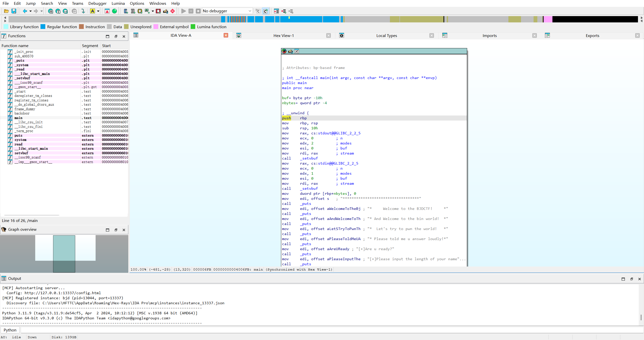644x340 pixels.
Task: Jump forward with the gray right arrow
Action: [x=36, y=11]
